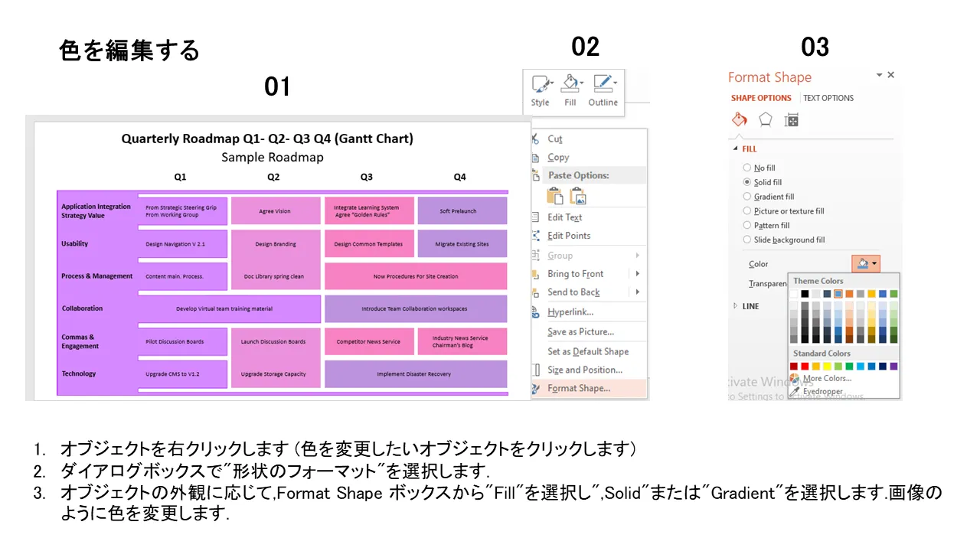
Task: Click the Eyedropper option
Action: 822,391
